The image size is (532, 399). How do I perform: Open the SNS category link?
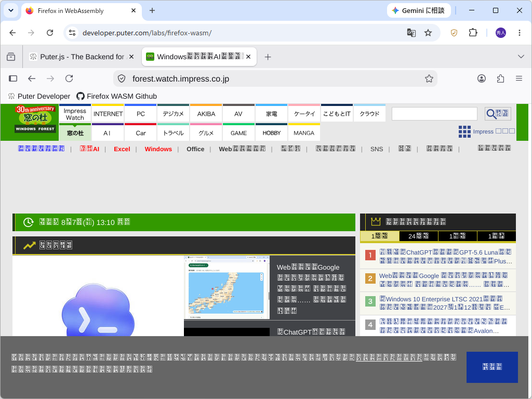[x=377, y=149]
